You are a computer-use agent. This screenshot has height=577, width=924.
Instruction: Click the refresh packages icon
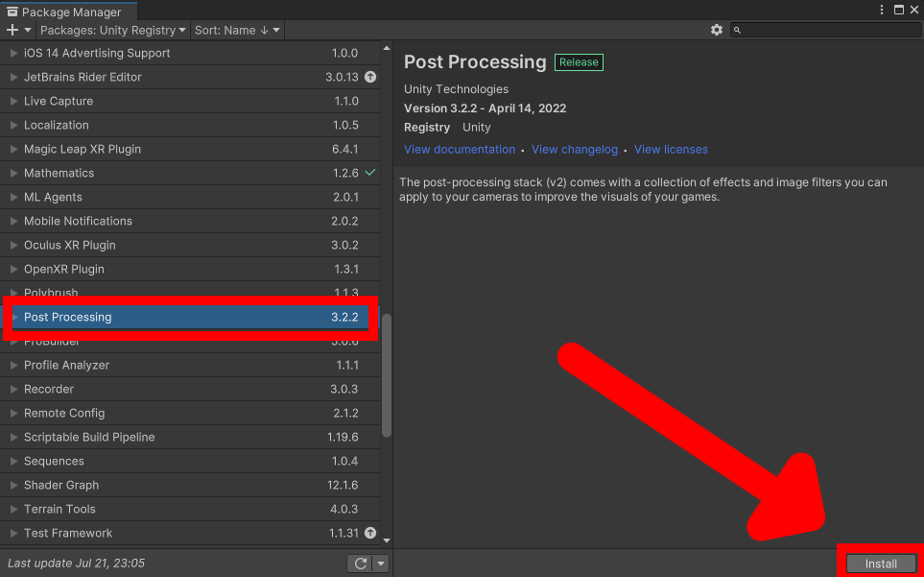(x=359, y=564)
